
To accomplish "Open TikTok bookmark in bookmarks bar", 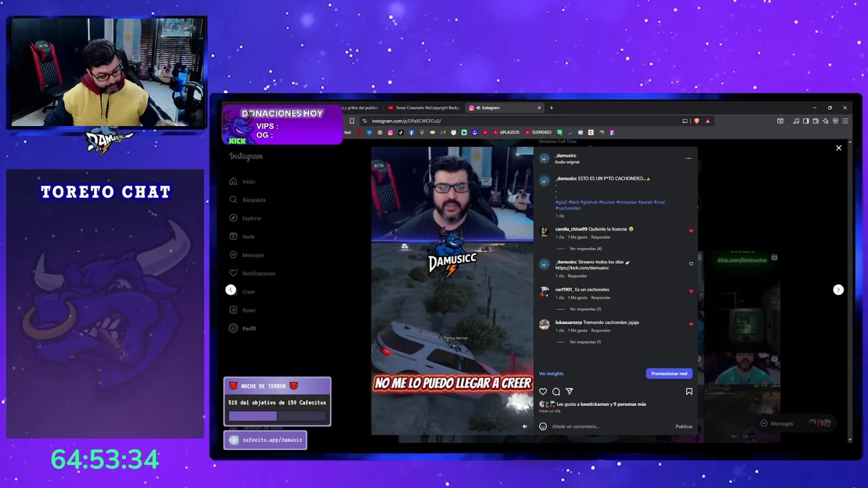I will [401, 132].
